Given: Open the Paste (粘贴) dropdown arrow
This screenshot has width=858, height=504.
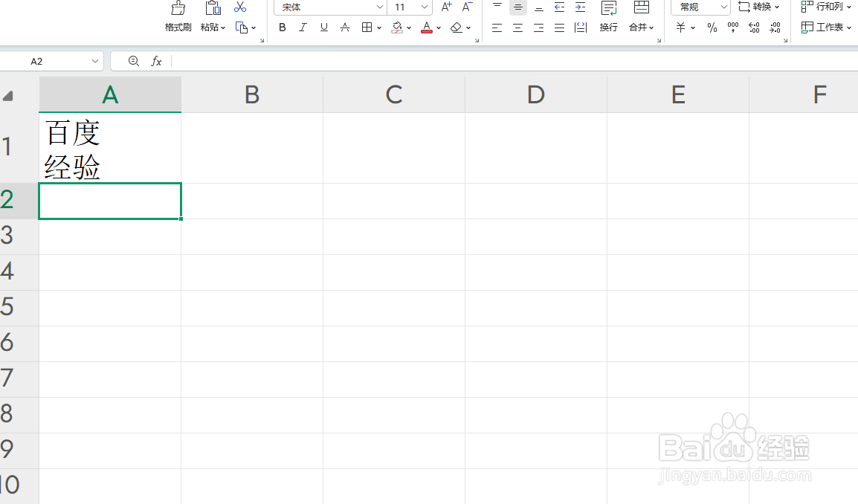Looking at the screenshot, I should (223, 28).
